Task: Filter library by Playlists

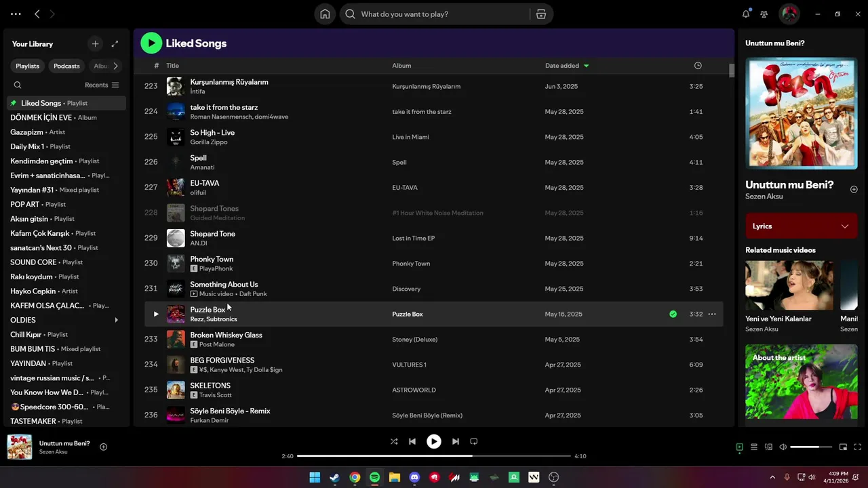Action: (x=28, y=66)
